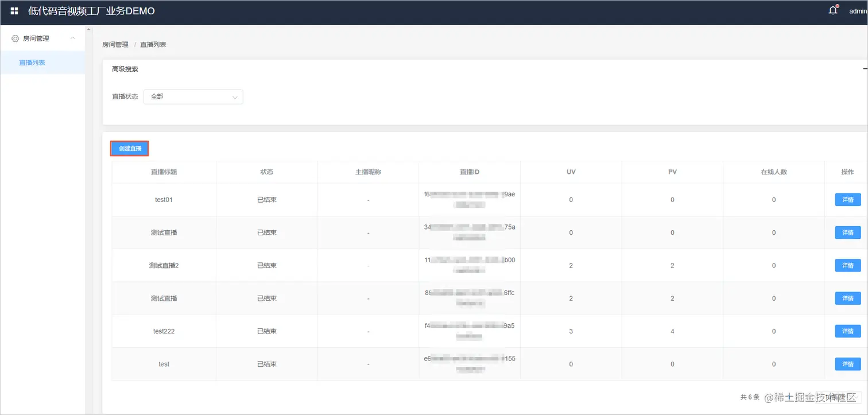This screenshot has height=415, width=868.
Task: Click the 主播昵称 column header
Action: pos(368,172)
